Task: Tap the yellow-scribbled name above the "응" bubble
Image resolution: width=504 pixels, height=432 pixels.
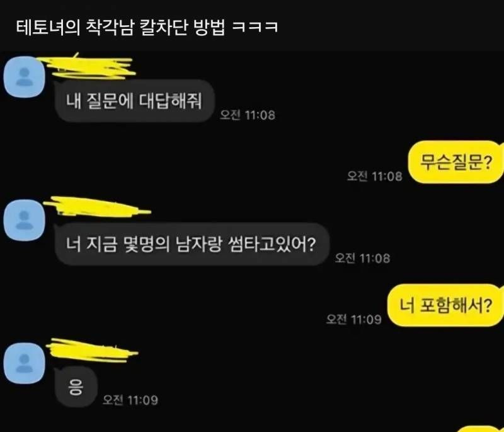Action: (x=92, y=350)
